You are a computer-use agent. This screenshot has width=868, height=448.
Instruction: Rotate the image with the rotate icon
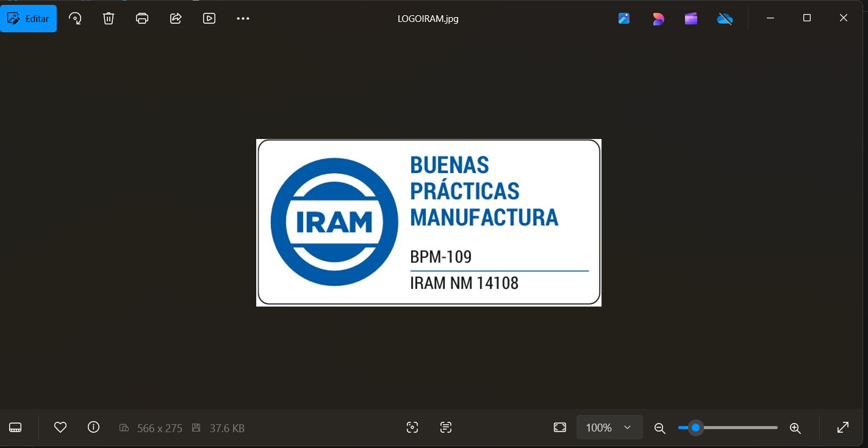pos(75,18)
